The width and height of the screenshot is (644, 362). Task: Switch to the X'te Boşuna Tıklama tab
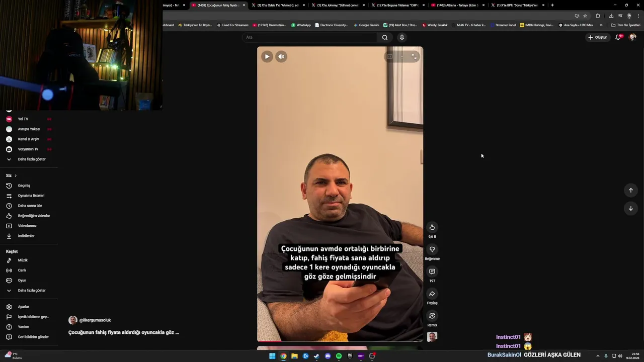pos(398,5)
